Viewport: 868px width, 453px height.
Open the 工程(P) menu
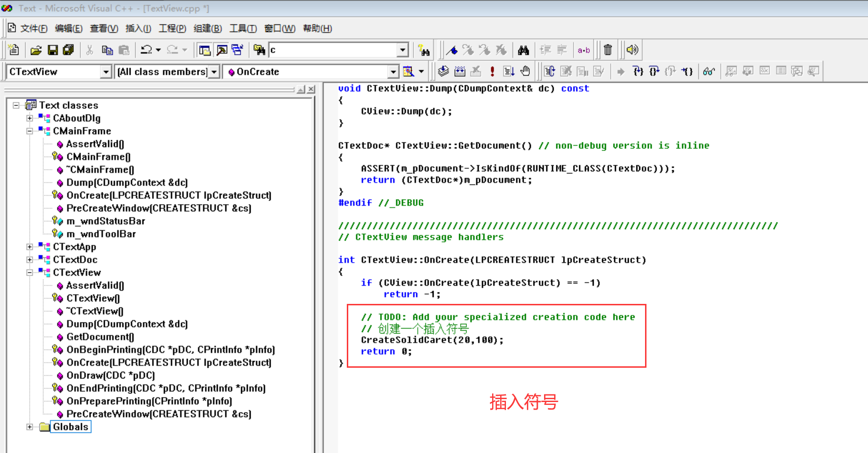172,29
